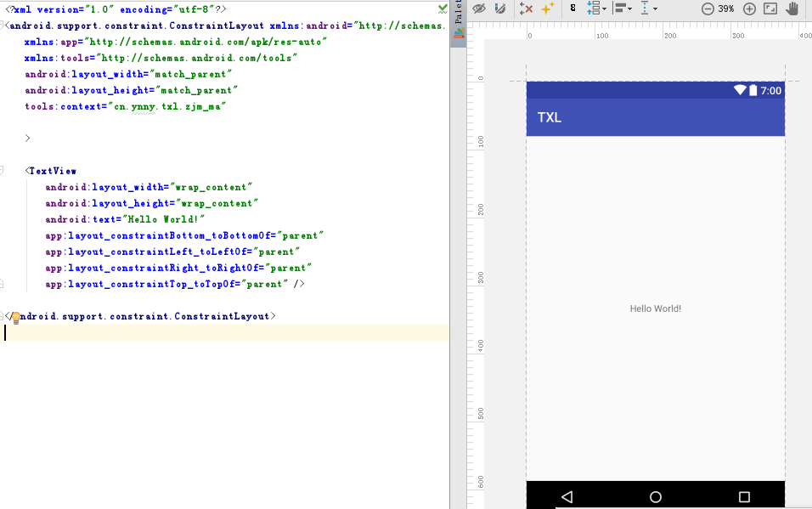Click the closing ConstraintLayout tag
812x509 pixels.
(140, 316)
